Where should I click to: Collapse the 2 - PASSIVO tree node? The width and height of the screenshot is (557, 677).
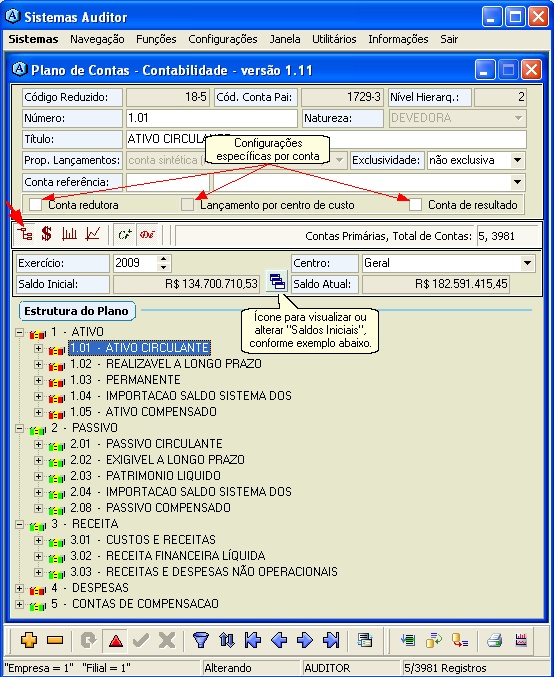pos(19,428)
